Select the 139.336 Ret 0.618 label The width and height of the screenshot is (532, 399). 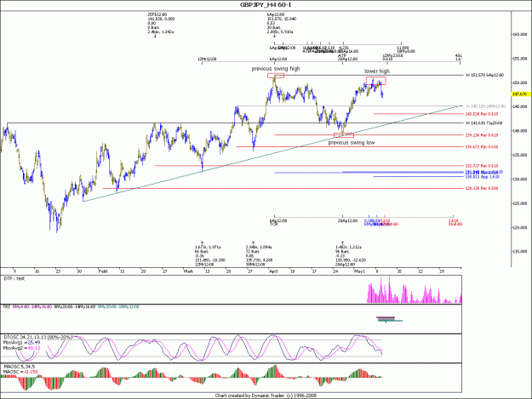482,135
